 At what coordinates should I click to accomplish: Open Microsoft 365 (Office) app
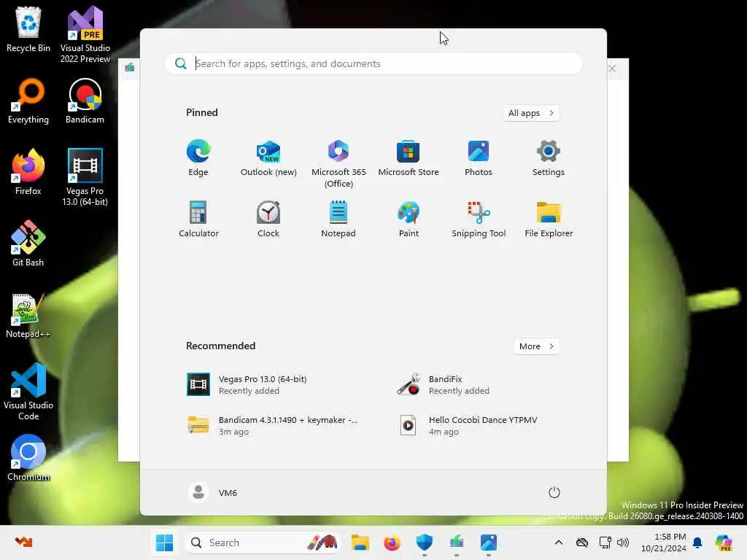click(338, 164)
